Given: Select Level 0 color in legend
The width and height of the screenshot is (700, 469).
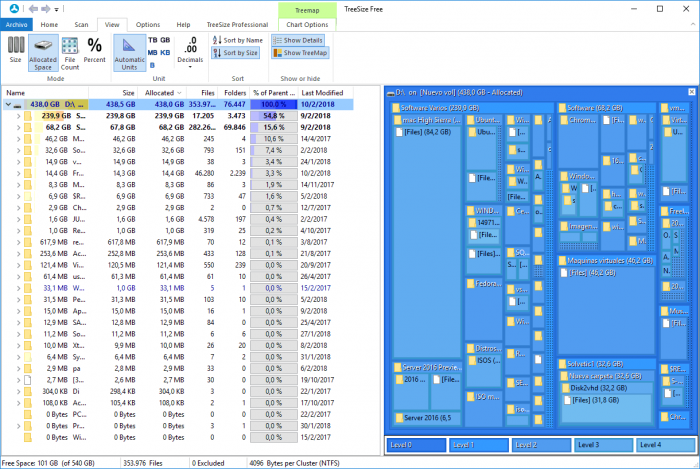Looking at the screenshot, I should click(x=416, y=445).
